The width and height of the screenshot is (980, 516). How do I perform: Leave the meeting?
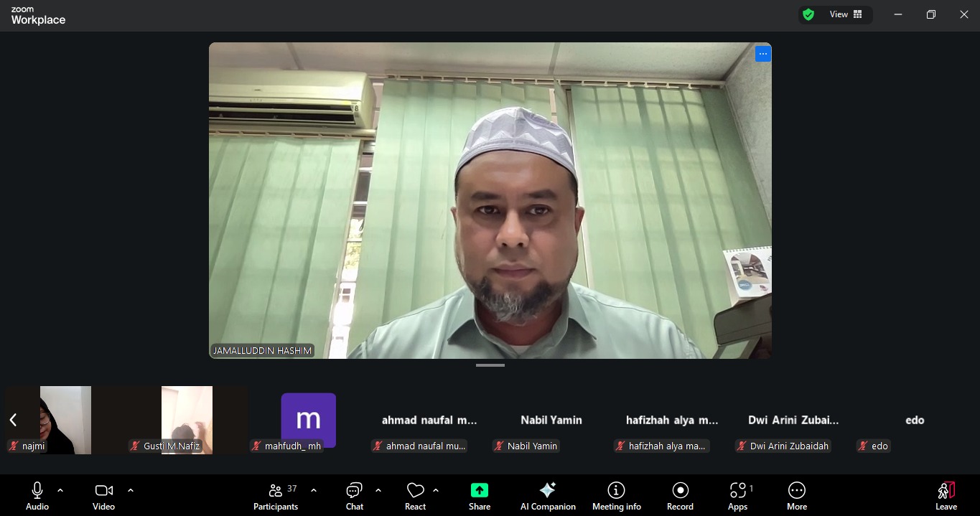point(946,496)
